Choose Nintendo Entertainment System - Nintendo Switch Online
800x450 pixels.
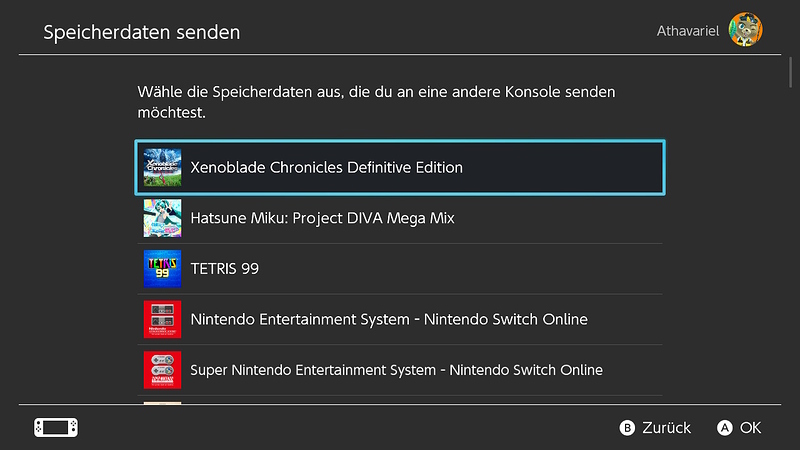point(400,319)
